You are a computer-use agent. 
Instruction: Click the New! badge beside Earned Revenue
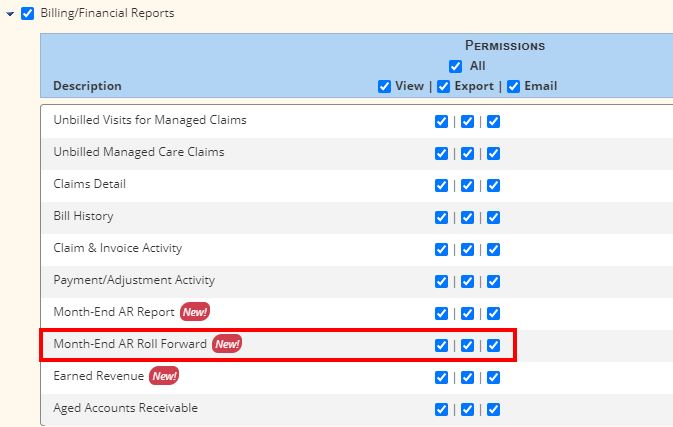click(x=164, y=376)
